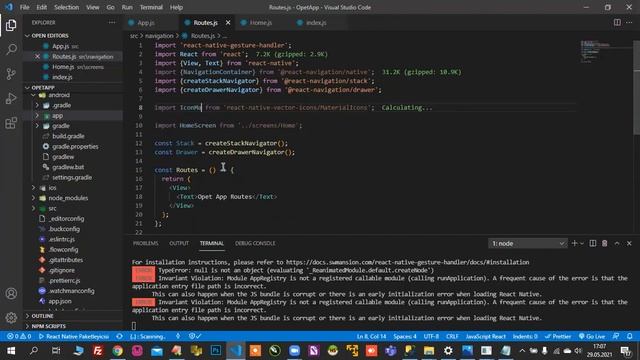Click errors and warnings status indicator
The height and width of the screenshot is (360, 640).
pos(19,336)
